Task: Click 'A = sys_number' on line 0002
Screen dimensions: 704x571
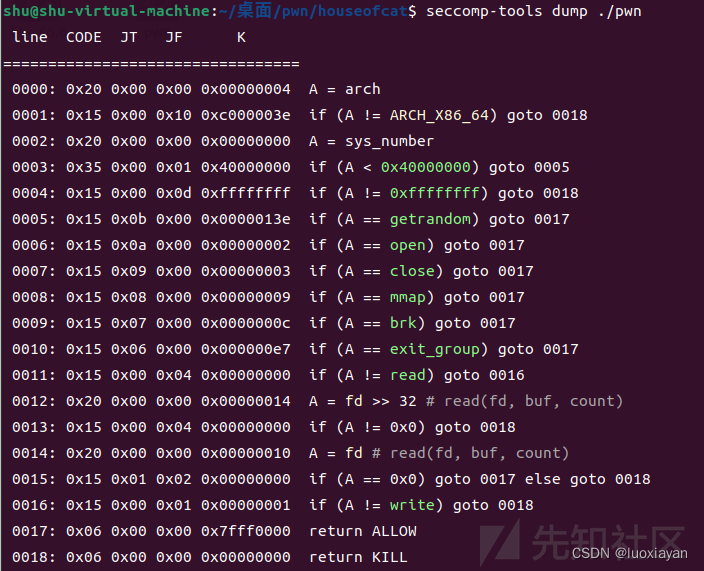Action: [x=371, y=141]
